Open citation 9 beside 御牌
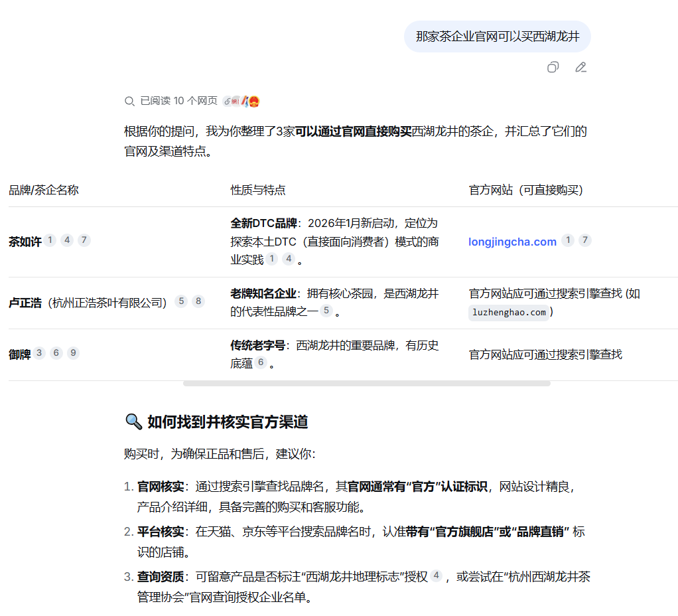 point(73,353)
